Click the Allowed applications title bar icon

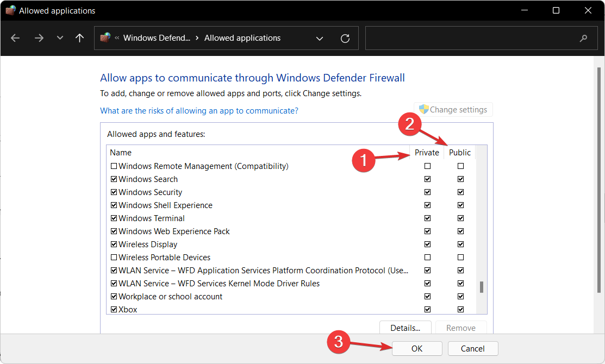point(10,10)
